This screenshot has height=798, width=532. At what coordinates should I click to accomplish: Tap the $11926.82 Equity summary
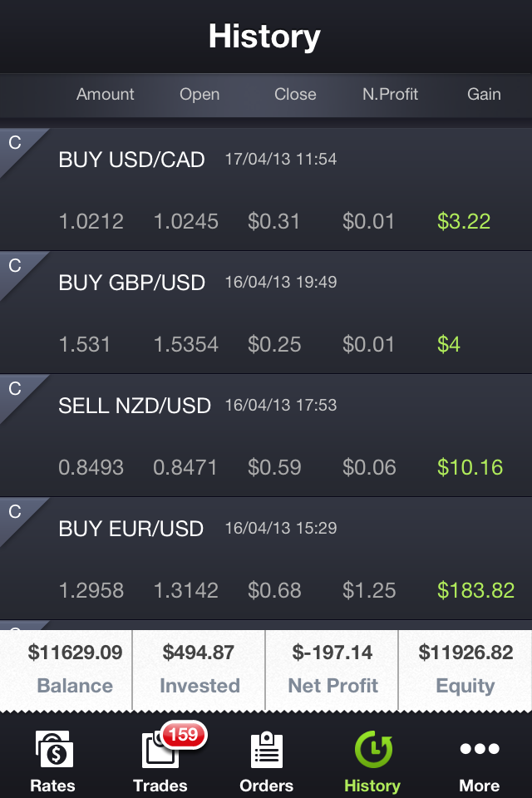pos(465,669)
